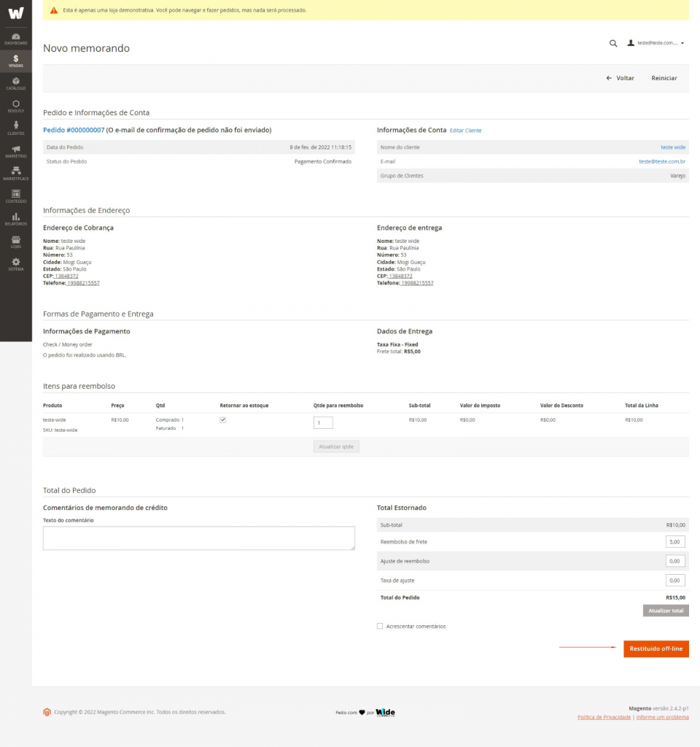Open the Clientes sidebar menu

point(16,128)
